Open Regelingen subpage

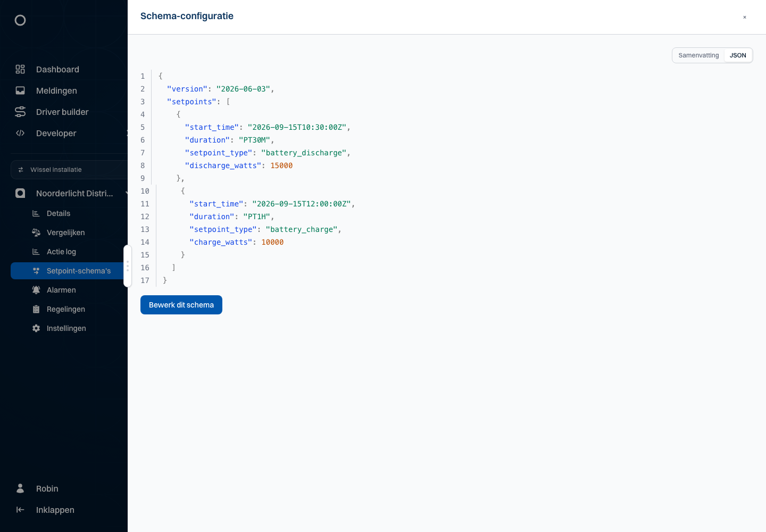click(66, 309)
